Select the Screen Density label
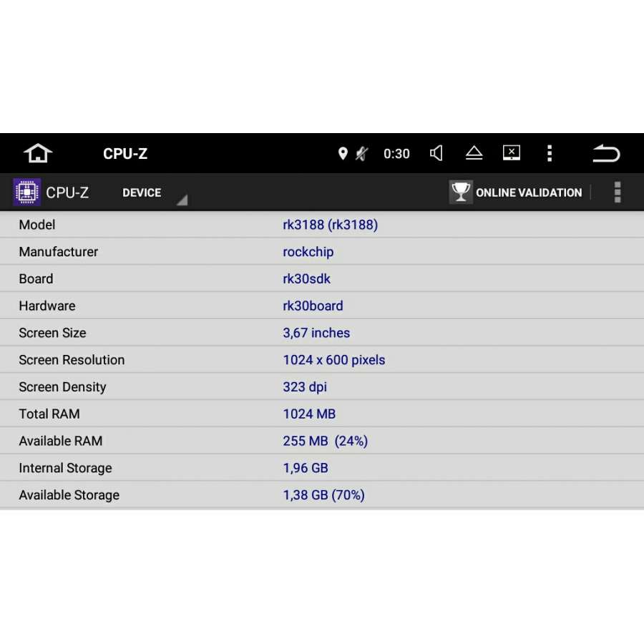 [x=62, y=387]
